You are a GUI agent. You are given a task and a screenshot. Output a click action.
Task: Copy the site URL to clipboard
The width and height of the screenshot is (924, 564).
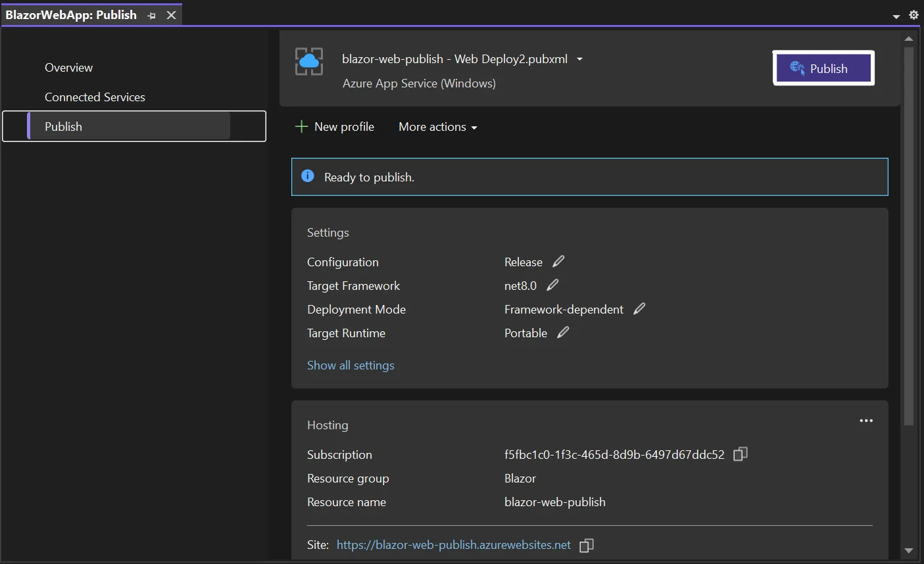586,545
